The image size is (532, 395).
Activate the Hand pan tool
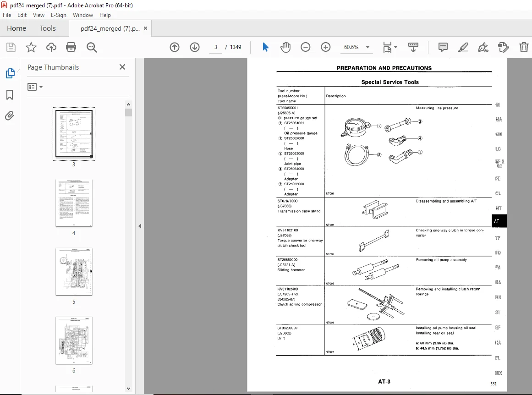pos(285,47)
